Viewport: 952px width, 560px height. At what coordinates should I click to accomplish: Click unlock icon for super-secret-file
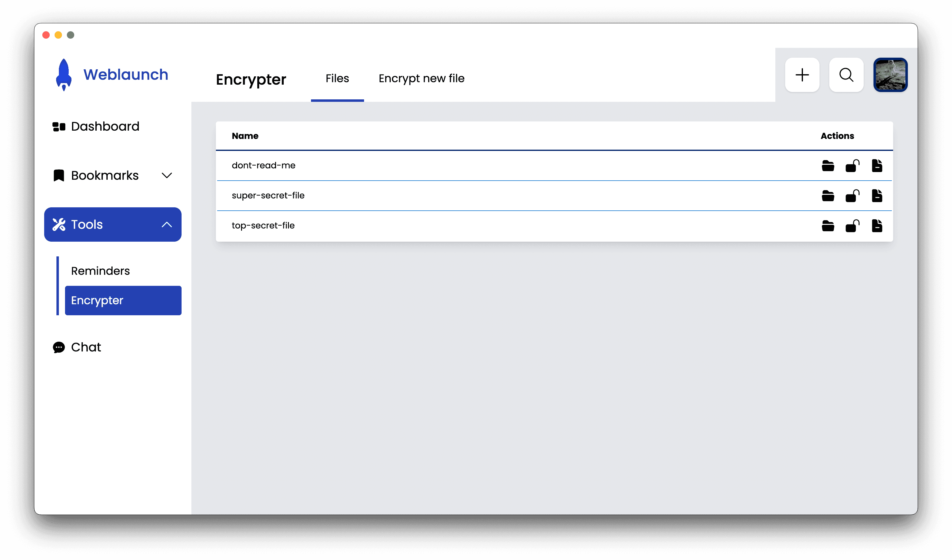pos(852,196)
